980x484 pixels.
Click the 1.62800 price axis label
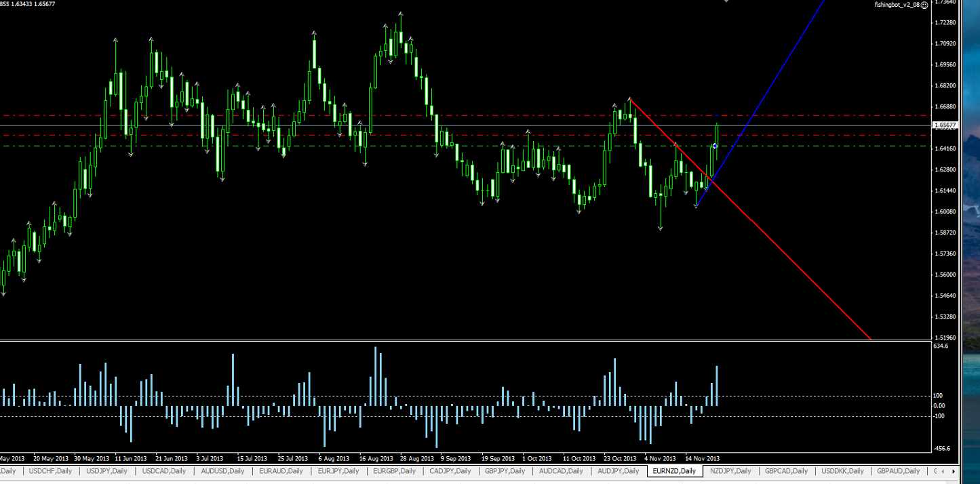(945, 169)
